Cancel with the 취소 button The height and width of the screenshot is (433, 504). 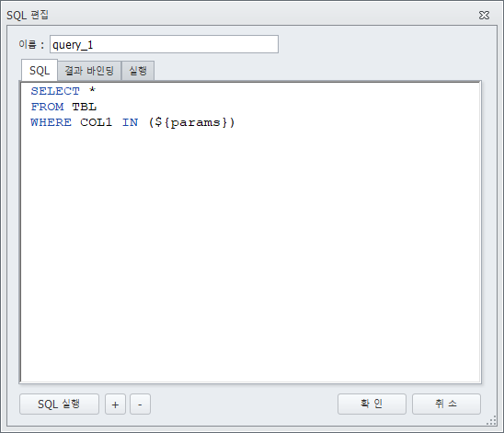[x=446, y=404]
